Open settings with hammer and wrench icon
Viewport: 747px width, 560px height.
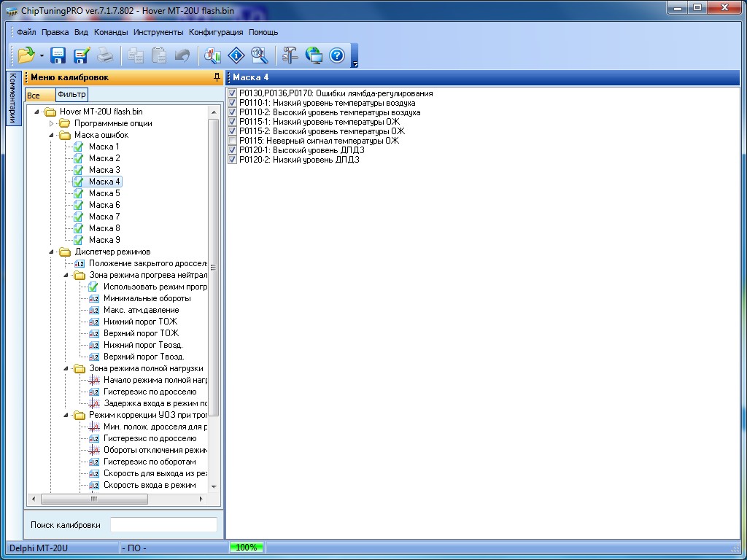pos(290,55)
